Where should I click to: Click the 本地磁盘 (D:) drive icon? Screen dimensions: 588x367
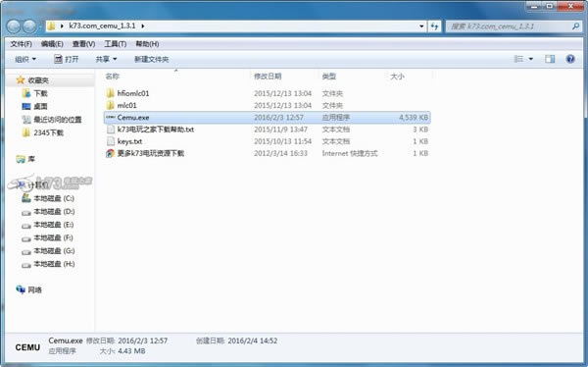[x=26, y=212]
